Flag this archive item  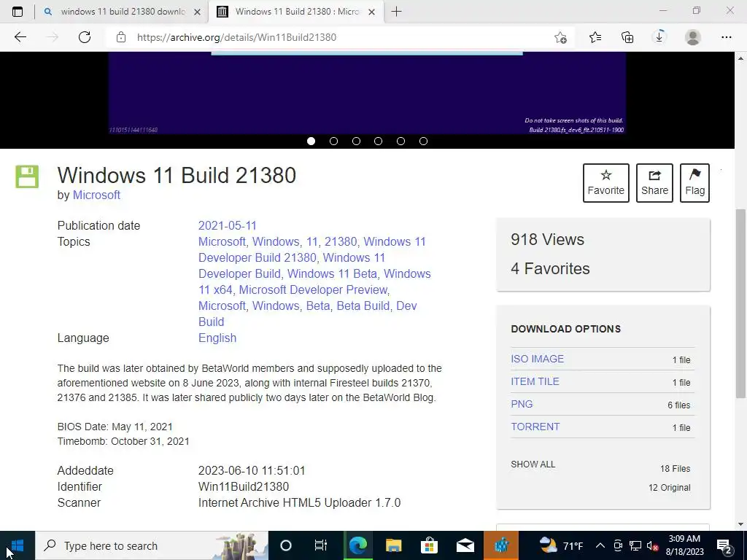point(694,183)
